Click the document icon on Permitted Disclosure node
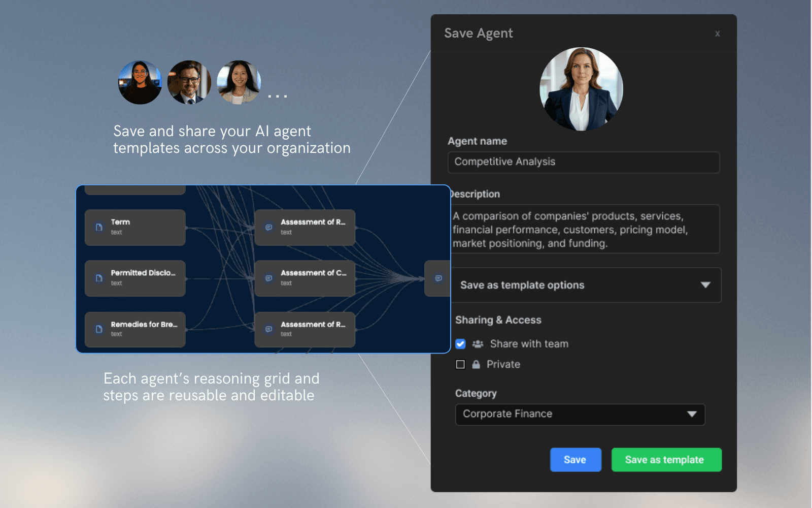 tap(98, 278)
